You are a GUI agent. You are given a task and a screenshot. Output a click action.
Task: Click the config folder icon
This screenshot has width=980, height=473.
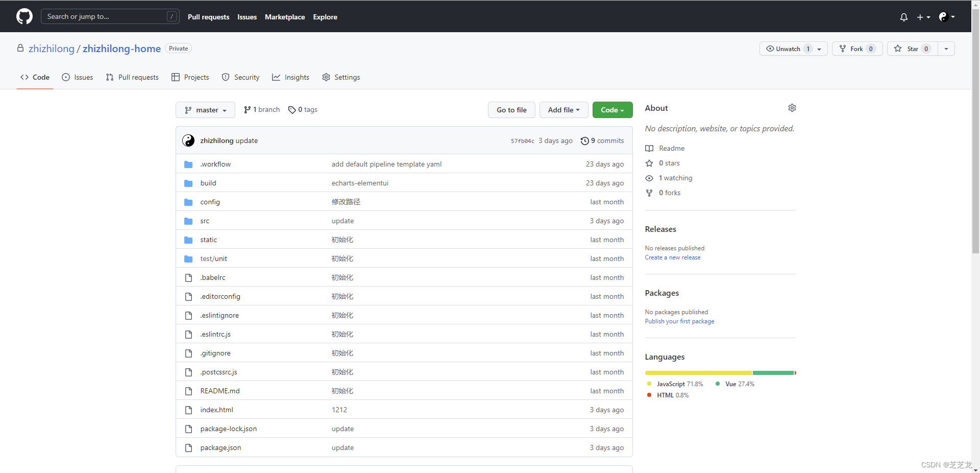[188, 202]
